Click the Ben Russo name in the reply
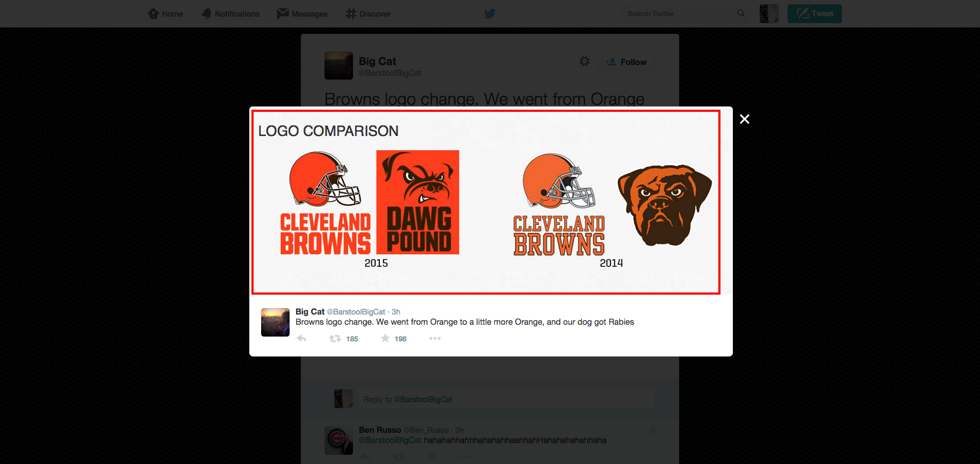The width and height of the screenshot is (980, 464). (380, 430)
